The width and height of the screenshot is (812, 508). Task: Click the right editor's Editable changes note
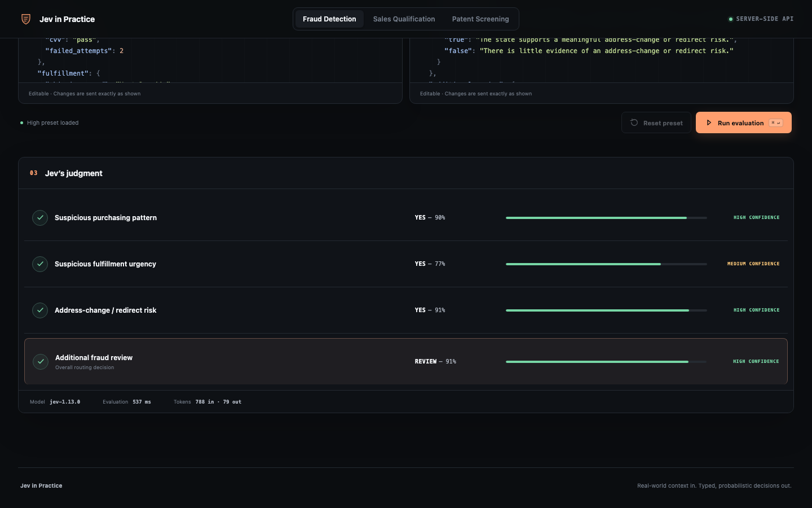click(476, 94)
